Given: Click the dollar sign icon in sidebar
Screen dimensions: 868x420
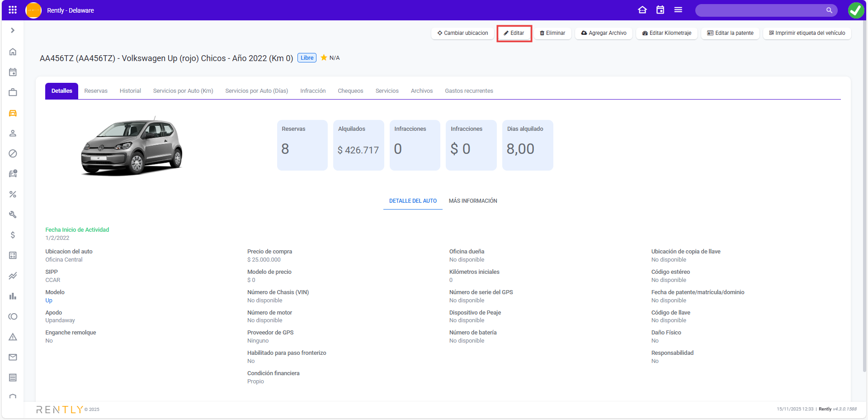Looking at the screenshot, I should click(13, 235).
